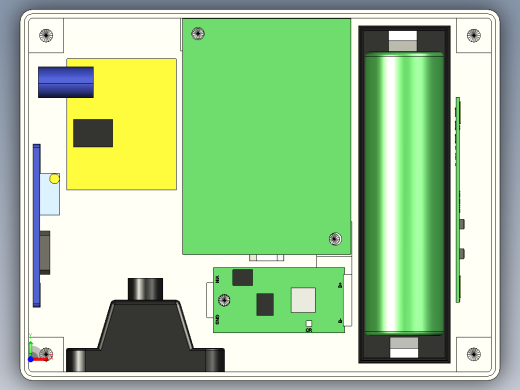Click the cylindrical neck of the black connector
The width and height of the screenshot is (520, 390).
tap(145, 289)
